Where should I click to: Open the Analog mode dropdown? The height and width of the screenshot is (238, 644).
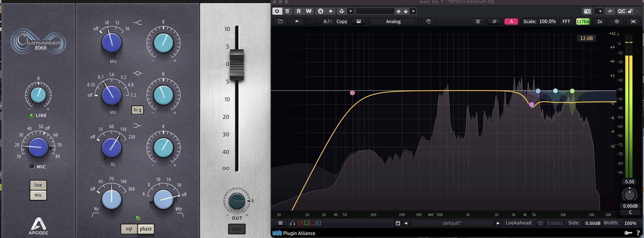393,21
